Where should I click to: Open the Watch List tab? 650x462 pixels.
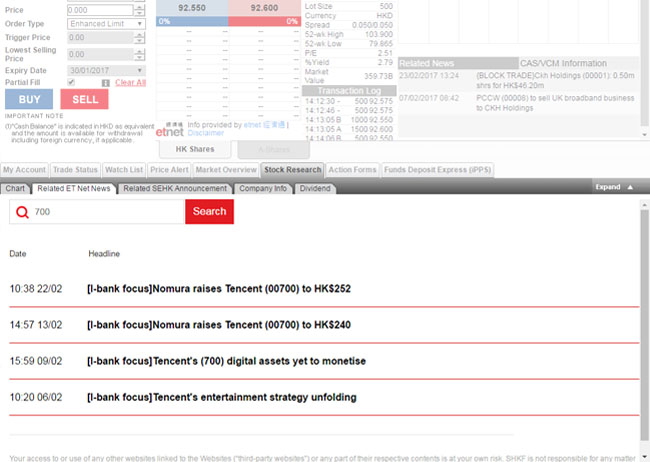[x=124, y=170]
